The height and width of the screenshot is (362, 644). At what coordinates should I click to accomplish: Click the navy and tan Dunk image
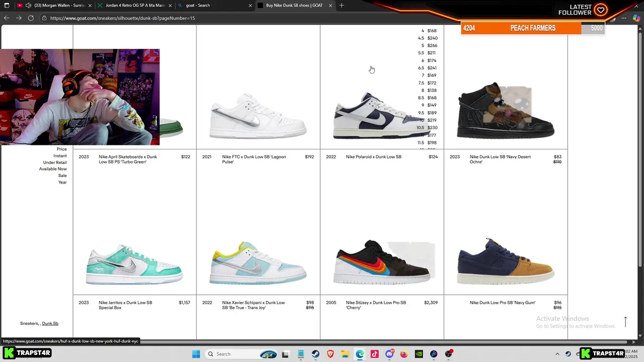click(505, 261)
